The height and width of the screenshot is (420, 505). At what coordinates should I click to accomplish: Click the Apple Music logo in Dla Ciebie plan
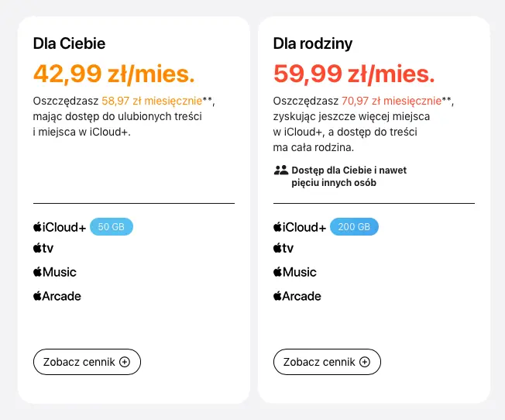click(55, 272)
